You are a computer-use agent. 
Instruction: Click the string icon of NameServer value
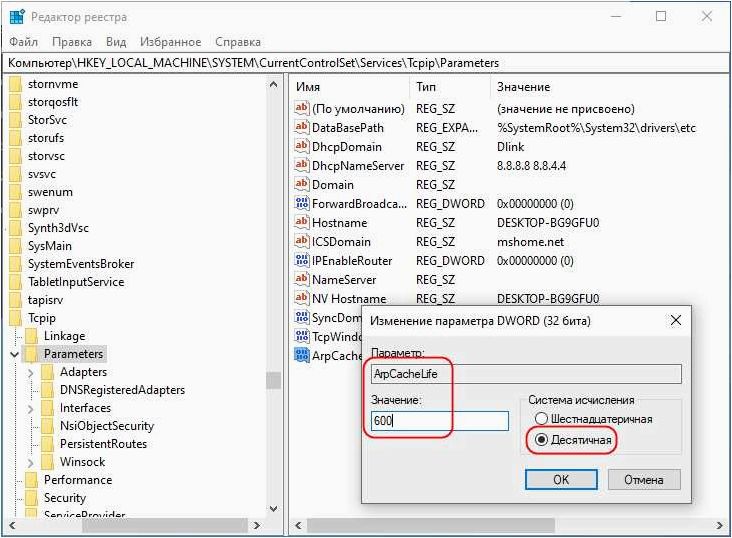tap(302, 280)
